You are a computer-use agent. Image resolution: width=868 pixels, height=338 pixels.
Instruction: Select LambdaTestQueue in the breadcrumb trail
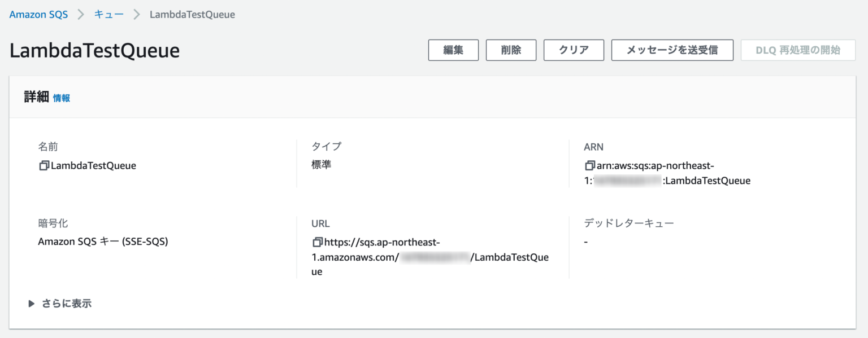[192, 14]
